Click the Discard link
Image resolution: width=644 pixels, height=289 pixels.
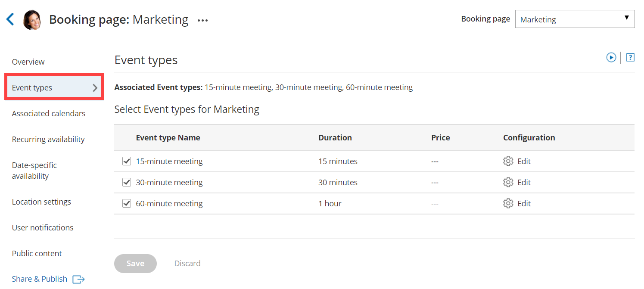[187, 263]
